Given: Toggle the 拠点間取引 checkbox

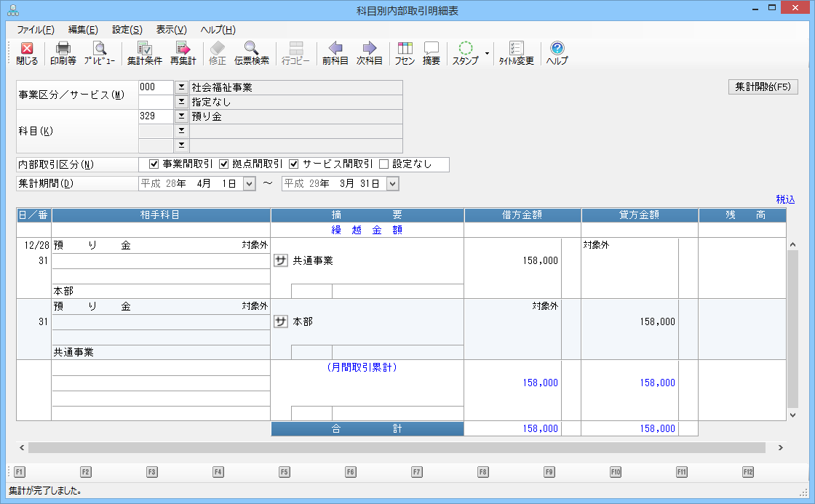Looking at the screenshot, I should click(224, 164).
